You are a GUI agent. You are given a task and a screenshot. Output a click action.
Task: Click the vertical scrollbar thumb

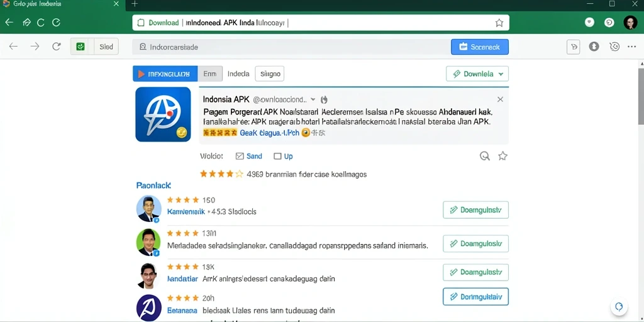coord(641,97)
